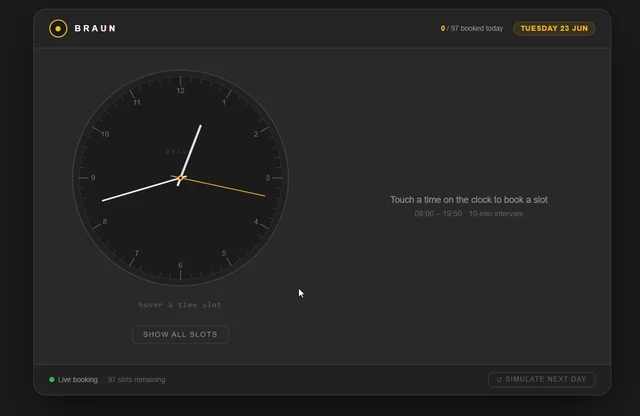Viewport: 640px width, 416px height.
Task: Select the 2 numeral on the clock
Action: click(x=256, y=134)
